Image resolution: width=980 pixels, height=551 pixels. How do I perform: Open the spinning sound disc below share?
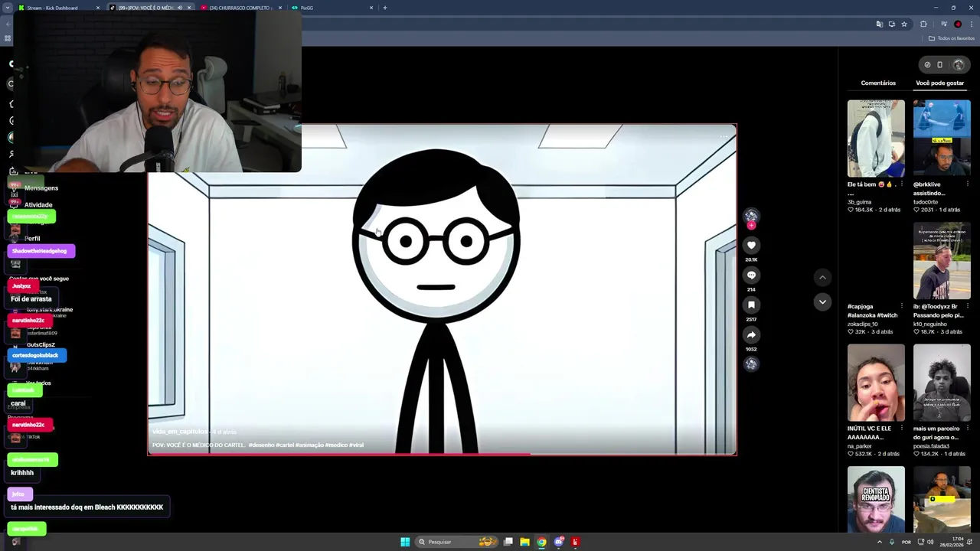(x=751, y=364)
